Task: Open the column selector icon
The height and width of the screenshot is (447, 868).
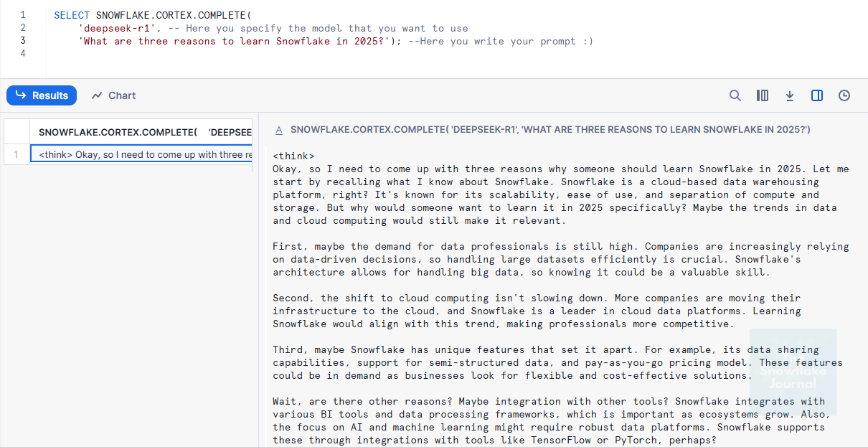Action: tap(763, 95)
